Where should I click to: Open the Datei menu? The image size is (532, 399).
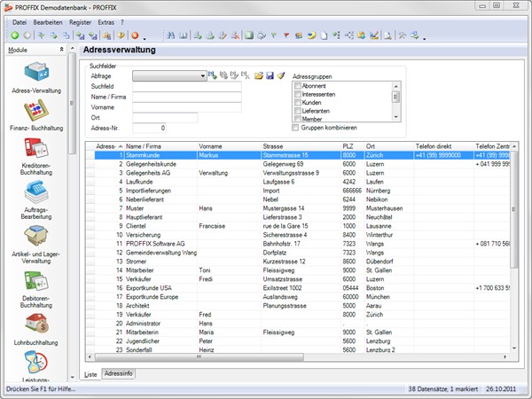20,22
